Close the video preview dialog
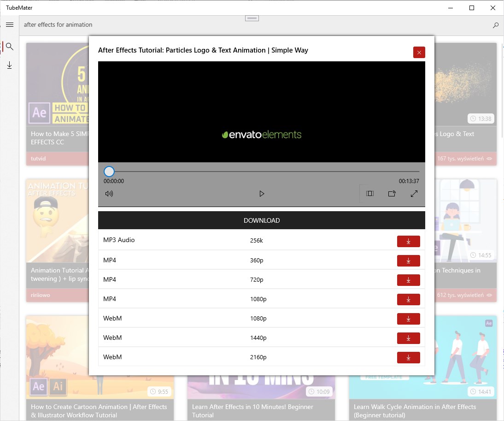This screenshot has width=504, height=421. click(x=419, y=53)
